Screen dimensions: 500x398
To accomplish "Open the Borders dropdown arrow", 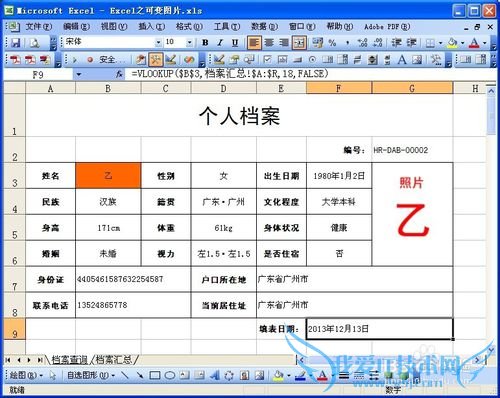I will (x=441, y=43).
